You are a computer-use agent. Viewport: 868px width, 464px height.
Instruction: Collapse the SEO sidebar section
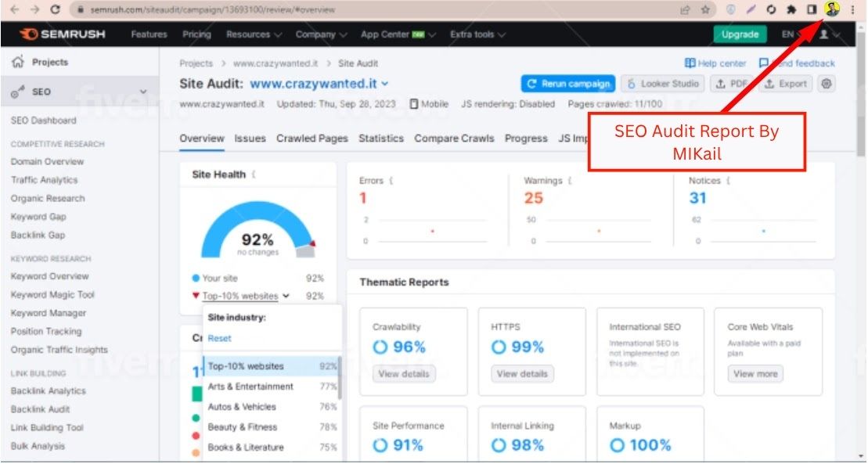142,92
